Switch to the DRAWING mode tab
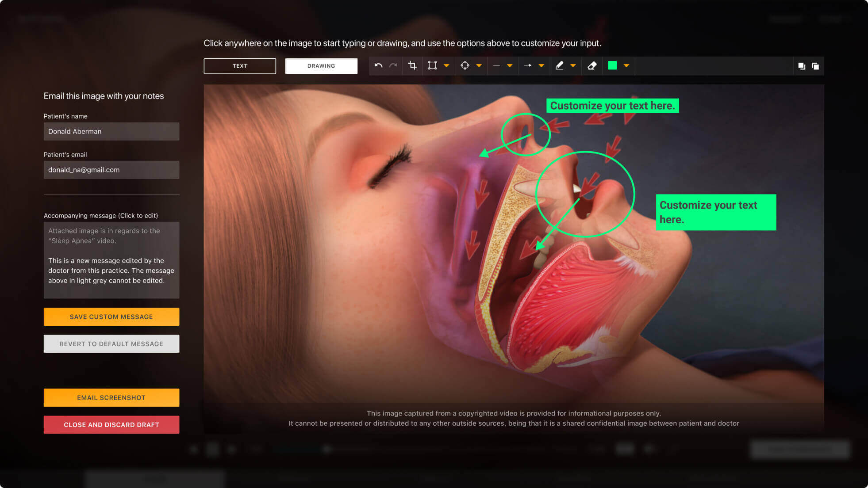This screenshot has width=868, height=488. tap(321, 66)
